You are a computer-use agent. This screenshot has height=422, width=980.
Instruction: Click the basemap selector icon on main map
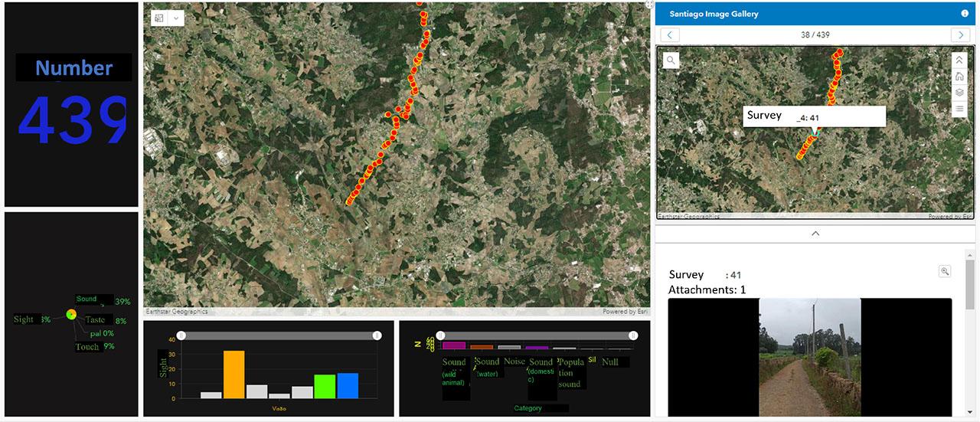[159, 18]
